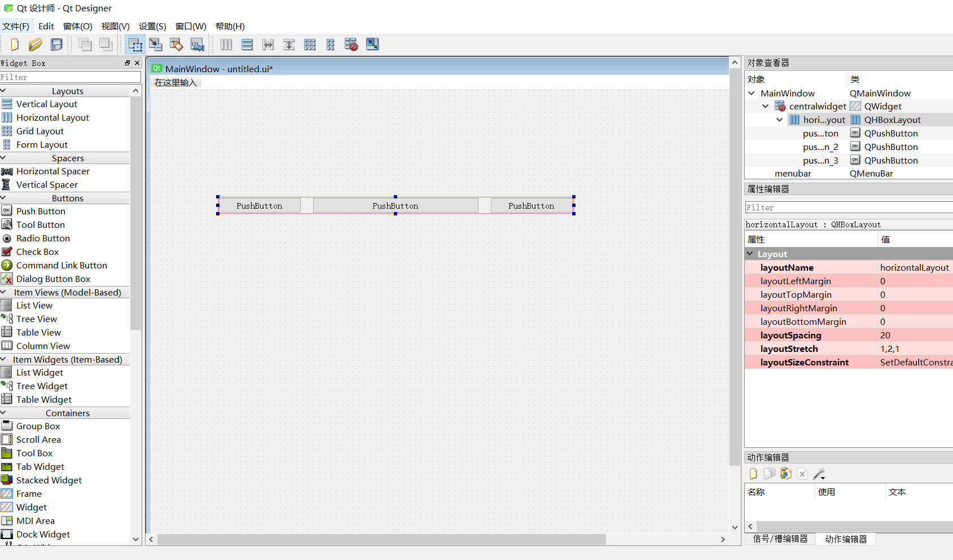
Task: Click the Break Layout icon
Action: coord(351,45)
